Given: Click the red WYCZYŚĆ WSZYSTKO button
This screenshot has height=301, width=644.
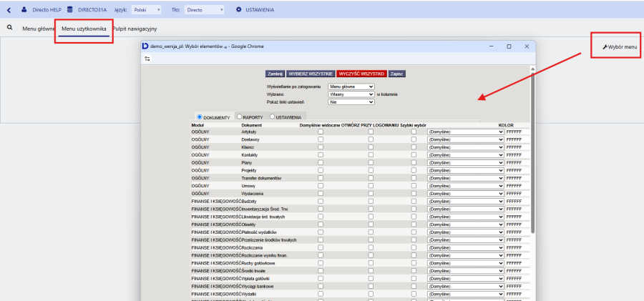Looking at the screenshot, I should tap(361, 74).
